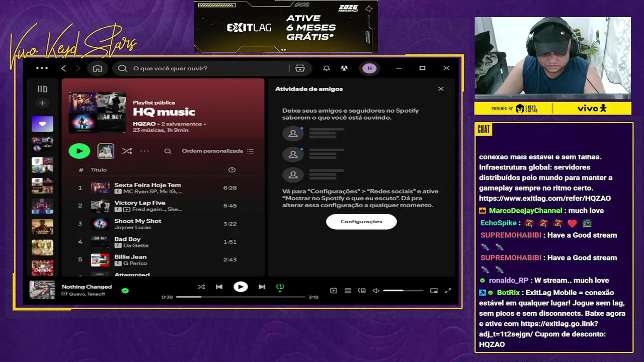Open the Spotify Home page
644x362 pixels.
coord(98,68)
